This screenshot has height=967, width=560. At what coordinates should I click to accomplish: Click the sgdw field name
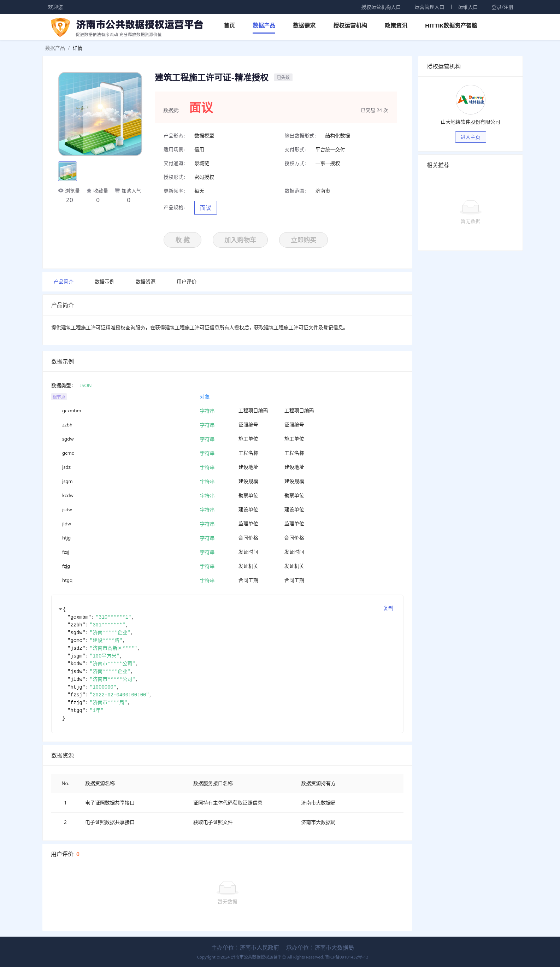(x=68, y=439)
